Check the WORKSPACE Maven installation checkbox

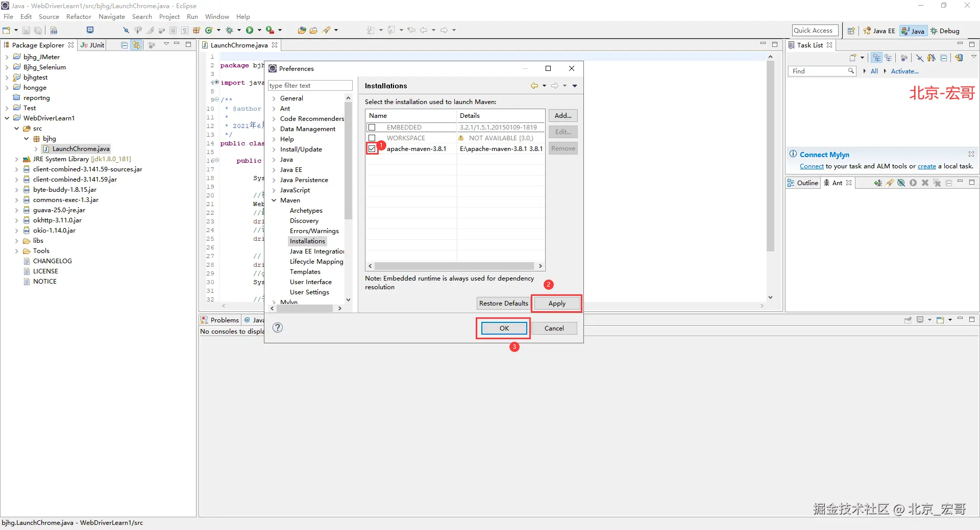pyautogui.click(x=372, y=138)
